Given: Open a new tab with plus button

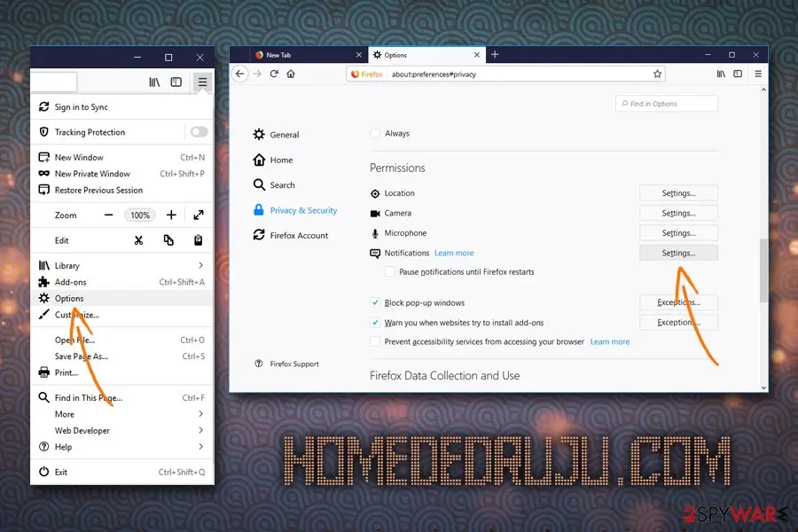Looking at the screenshot, I should point(495,54).
